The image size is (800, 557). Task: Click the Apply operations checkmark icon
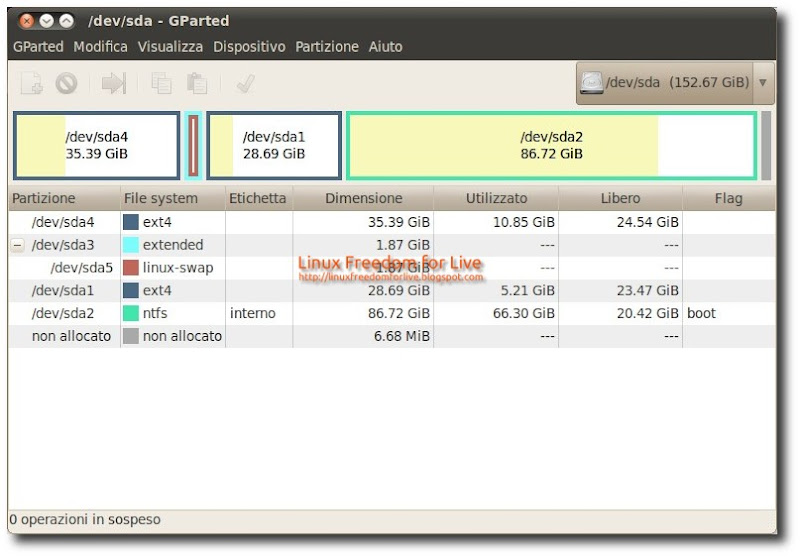coord(245,83)
